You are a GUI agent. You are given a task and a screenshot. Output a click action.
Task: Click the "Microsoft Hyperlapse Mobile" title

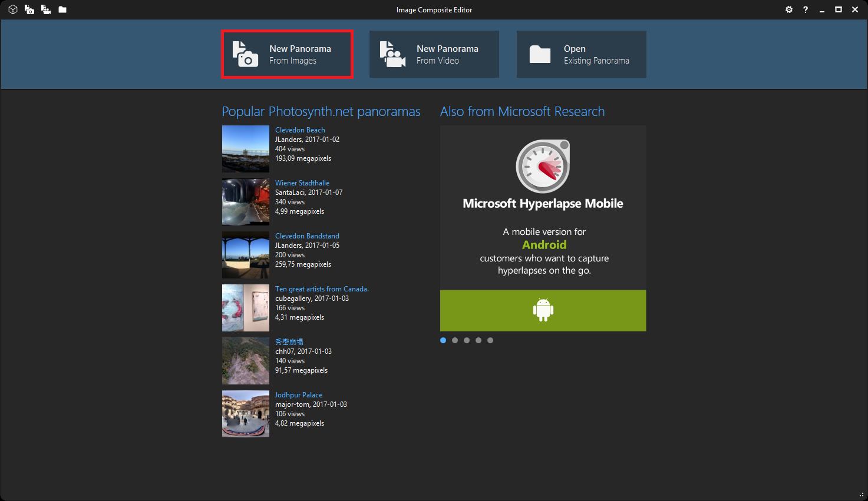[x=543, y=204]
